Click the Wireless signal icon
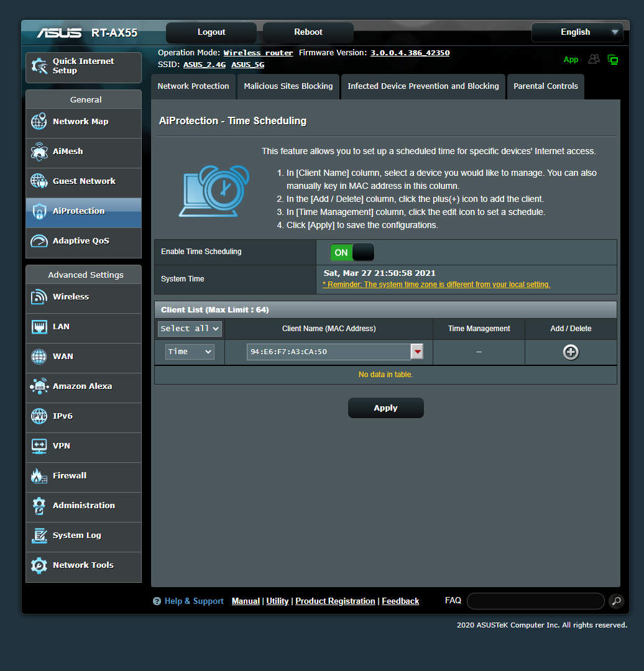 point(39,296)
